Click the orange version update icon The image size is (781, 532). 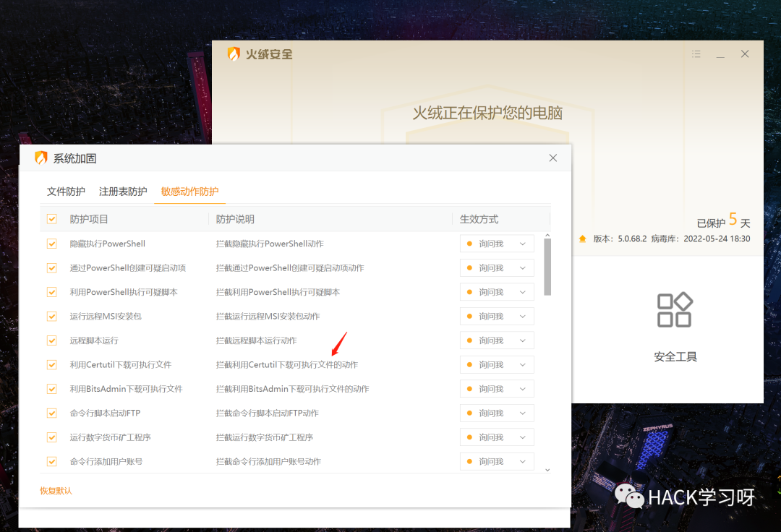tap(583, 239)
